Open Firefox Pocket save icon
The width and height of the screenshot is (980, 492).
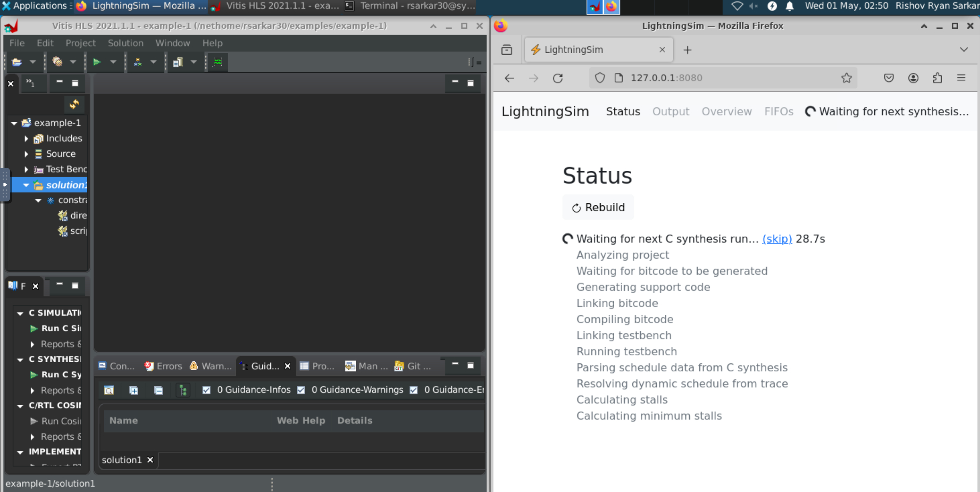coord(889,78)
